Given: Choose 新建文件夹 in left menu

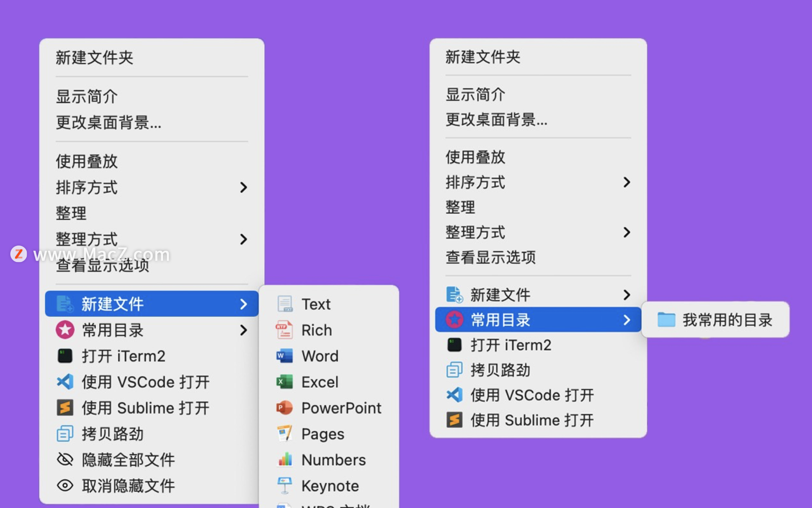Looking at the screenshot, I should 94,58.
